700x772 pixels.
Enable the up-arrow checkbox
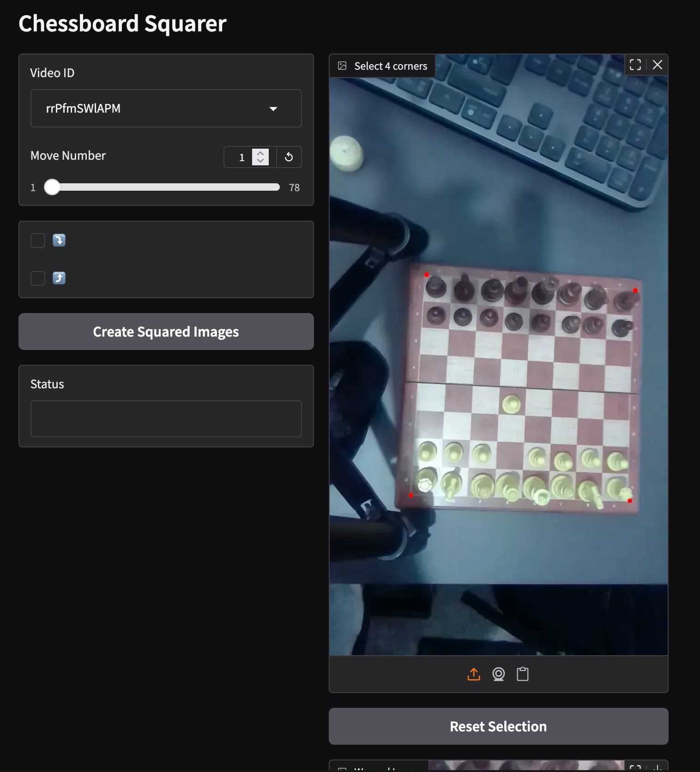pyautogui.click(x=38, y=278)
